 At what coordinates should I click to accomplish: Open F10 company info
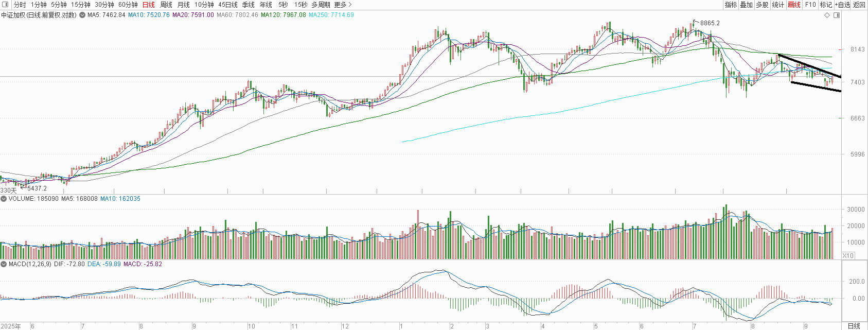pyautogui.click(x=810, y=5)
